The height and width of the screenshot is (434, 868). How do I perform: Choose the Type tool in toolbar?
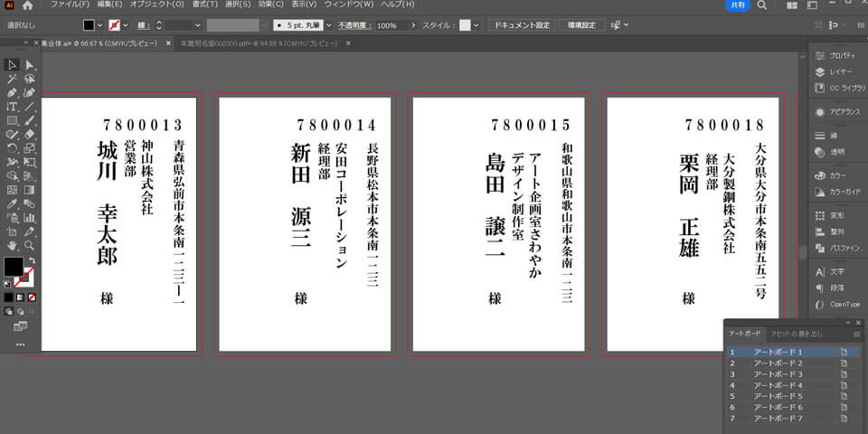click(x=12, y=106)
